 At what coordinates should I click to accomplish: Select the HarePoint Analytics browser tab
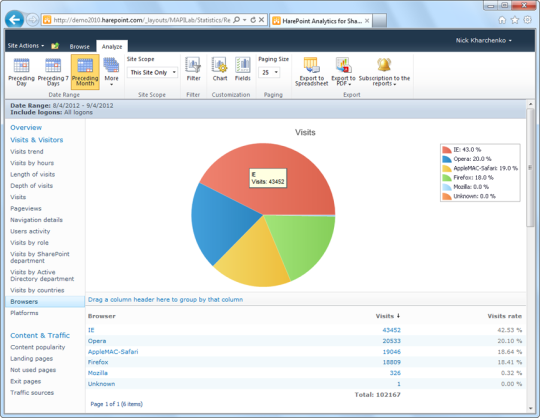[321, 21]
